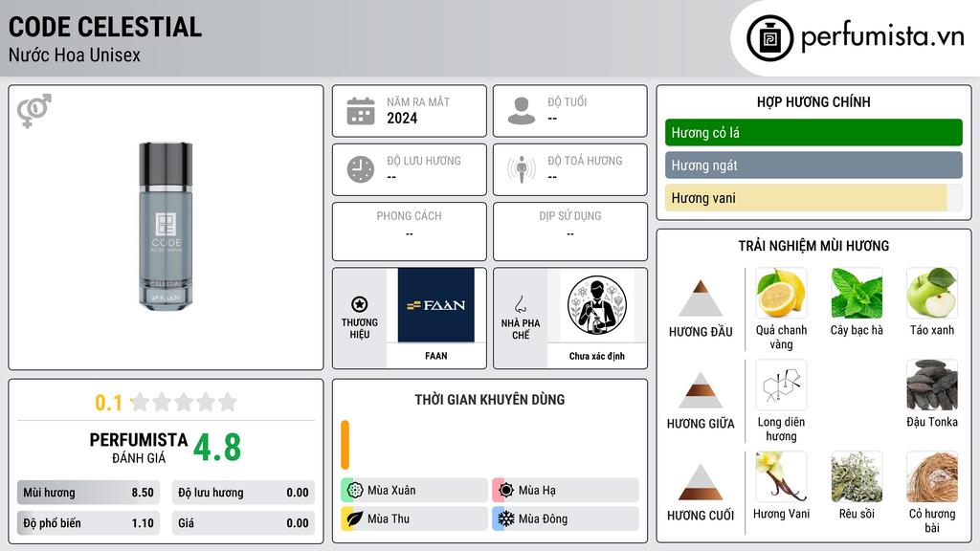Image resolution: width=980 pixels, height=551 pixels.
Task: Click the Mùa Hạ season label
Action: (x=537, y=491)
